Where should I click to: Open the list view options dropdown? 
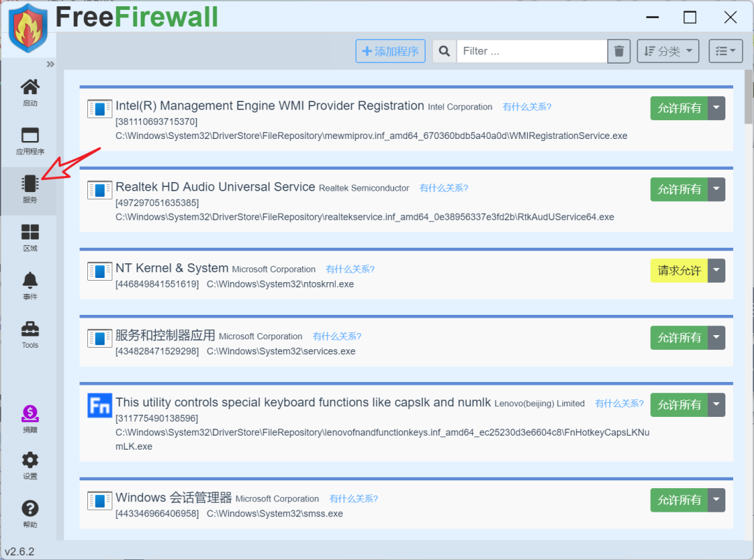[x=725, y=51]
